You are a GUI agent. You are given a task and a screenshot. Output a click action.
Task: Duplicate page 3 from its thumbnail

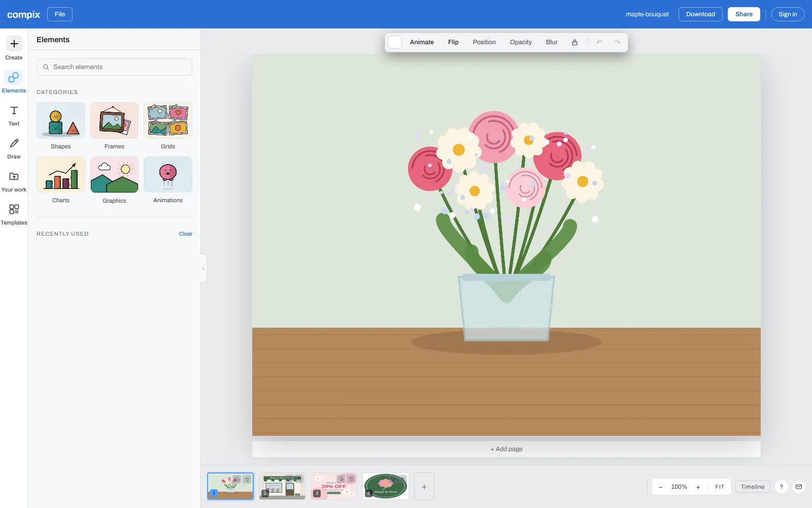[x=341, y=479]
